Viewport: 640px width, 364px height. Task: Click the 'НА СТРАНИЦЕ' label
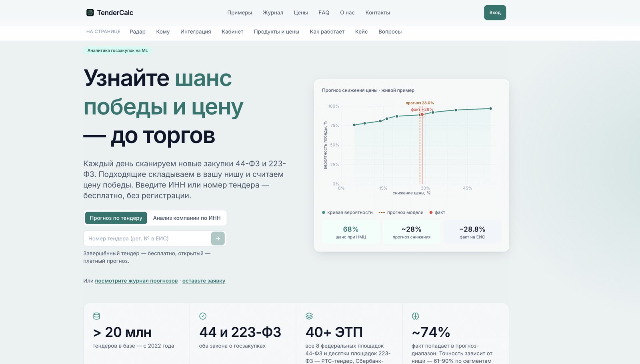point(103,32)
